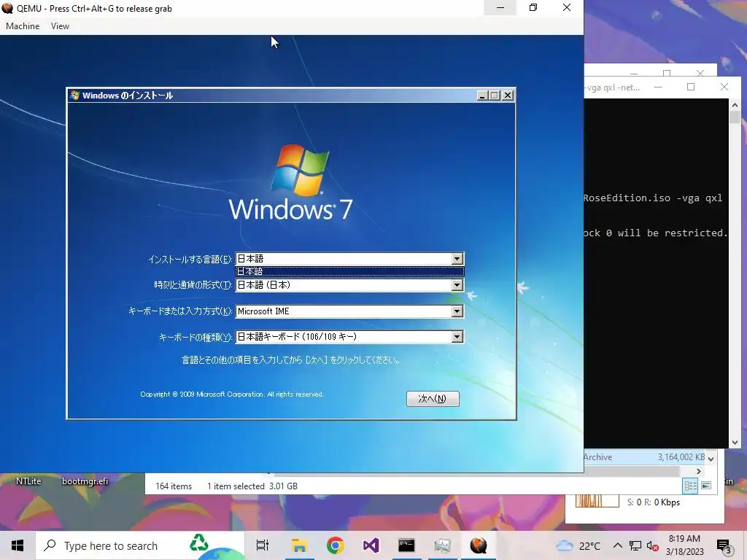Click the 22°C temperature reading

pos(589,546)
